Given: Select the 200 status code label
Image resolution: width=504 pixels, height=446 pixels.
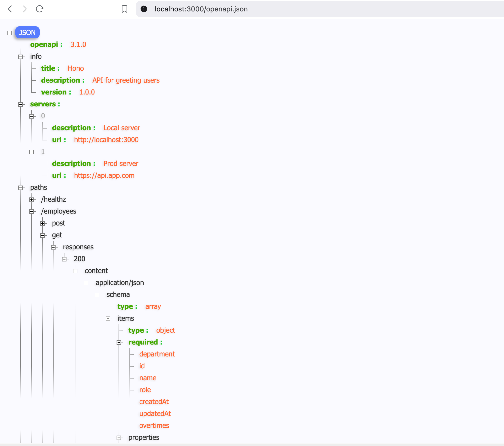Looking at the screenshot, I should 80,259.
